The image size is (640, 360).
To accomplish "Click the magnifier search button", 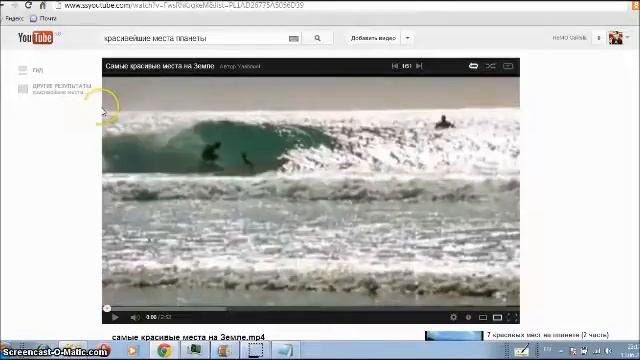I will [x=318, y=38].
